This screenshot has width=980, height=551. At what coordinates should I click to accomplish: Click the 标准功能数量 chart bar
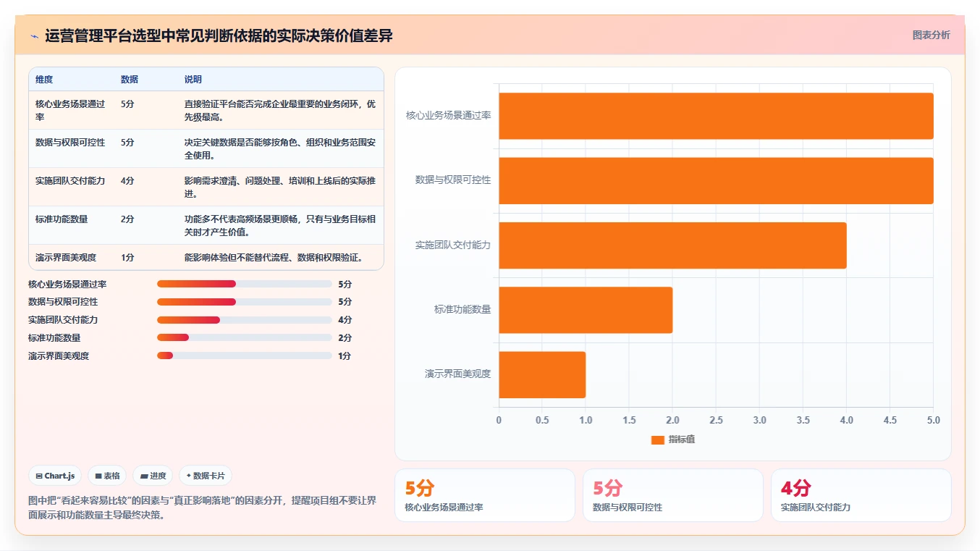pyautogui.click(x=586, y=310)
